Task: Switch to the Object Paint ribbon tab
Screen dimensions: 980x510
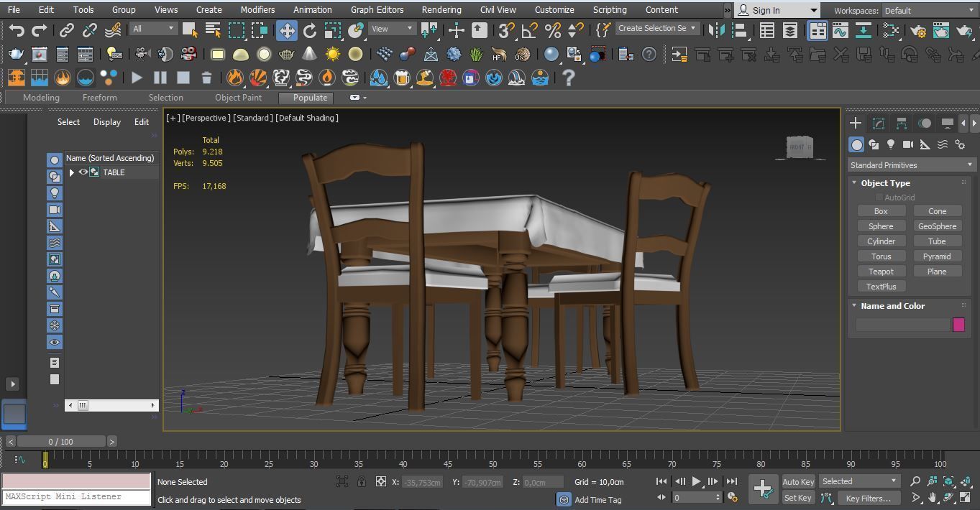Action: (x=238, y=98)
